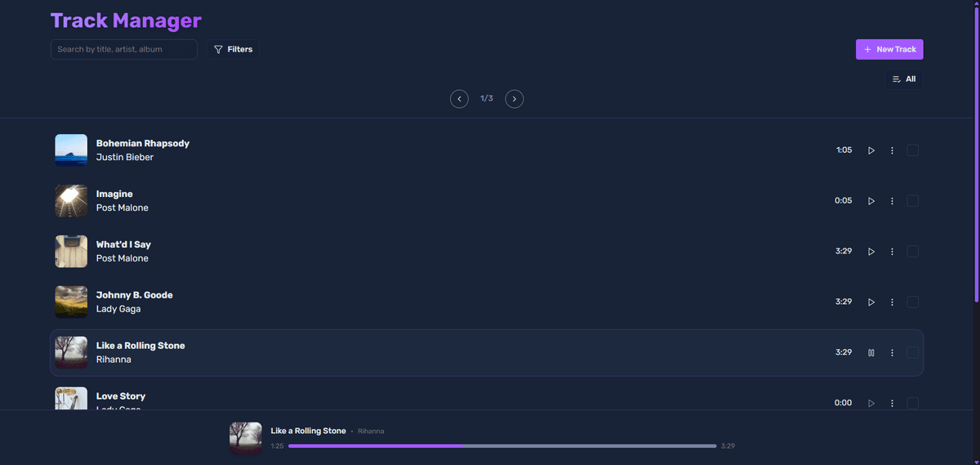980x465 pixels.
Task: Click the Bohemian Rhapsody title
Action: (143, 143)
